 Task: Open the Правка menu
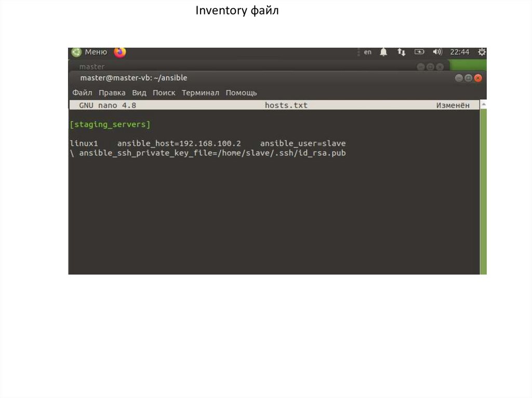112,92
